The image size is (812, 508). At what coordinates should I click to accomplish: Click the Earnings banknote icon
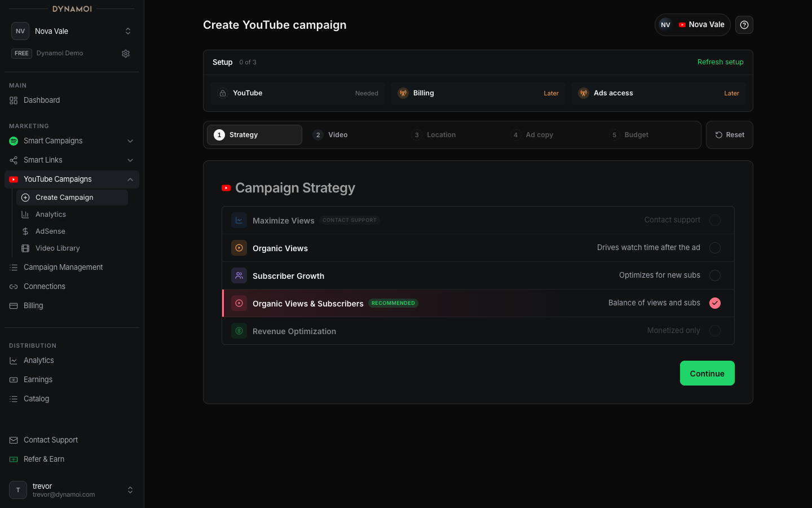tap(14, 380)
